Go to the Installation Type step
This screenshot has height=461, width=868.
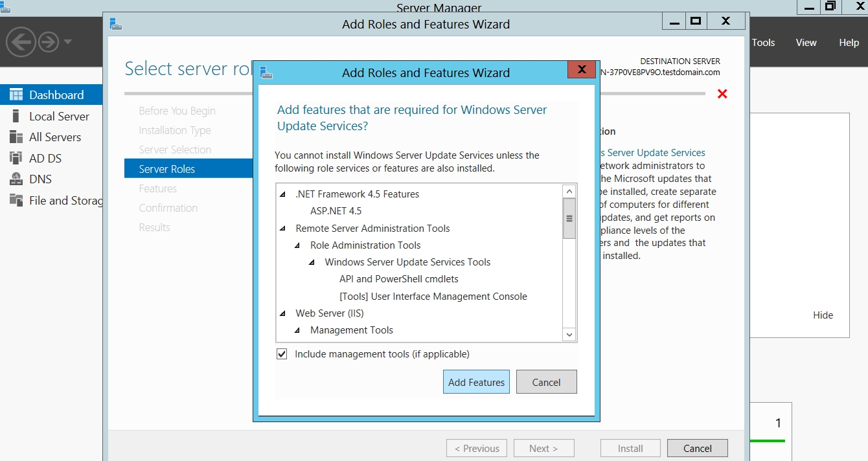pos(175,130)
